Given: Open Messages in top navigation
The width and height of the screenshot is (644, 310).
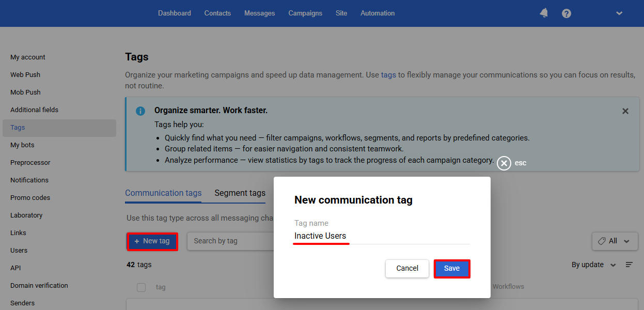Looking at the screenshot, I should pos(260,13).
